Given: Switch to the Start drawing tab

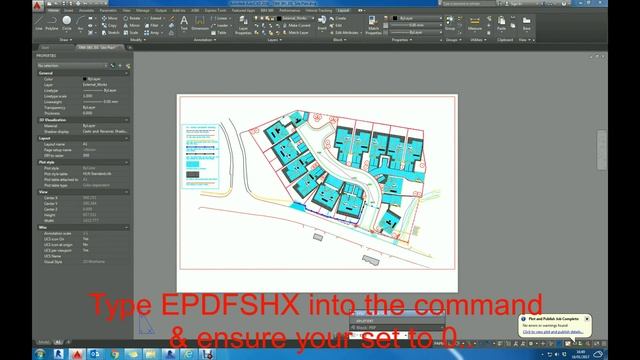Looking at the screenshot, I should (x=45, y=48).
